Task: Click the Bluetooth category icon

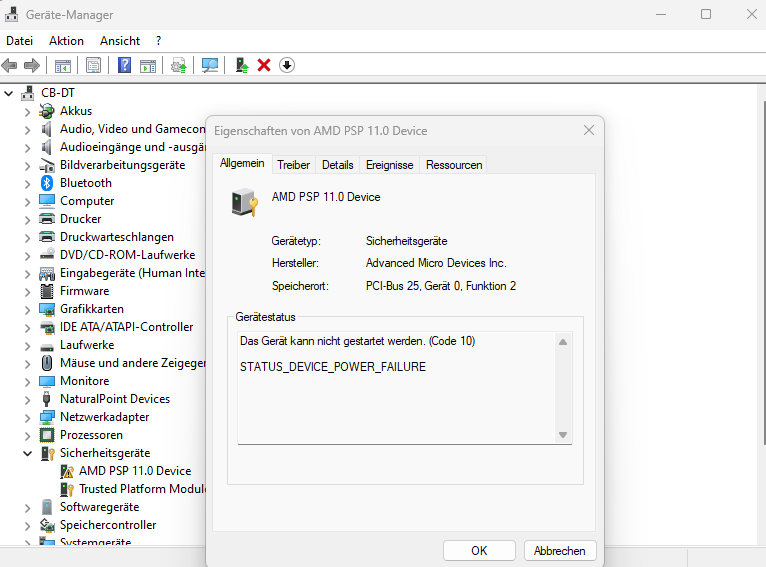Action: click(47, 183)
